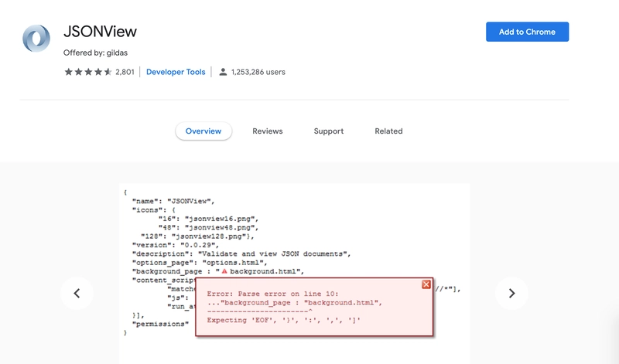Click the JSONView extension logo icon

click(36, 38)
